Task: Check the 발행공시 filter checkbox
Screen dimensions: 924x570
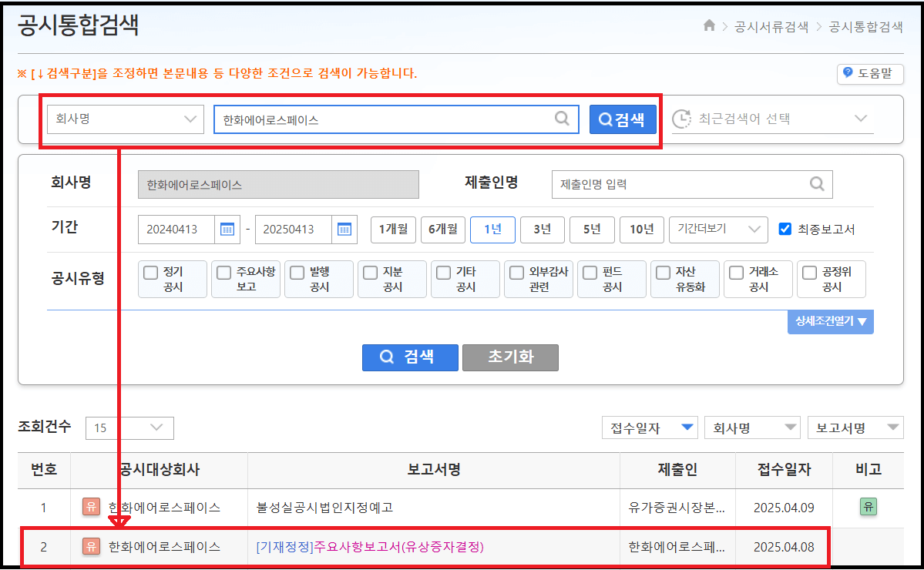Action: point(297,273)
